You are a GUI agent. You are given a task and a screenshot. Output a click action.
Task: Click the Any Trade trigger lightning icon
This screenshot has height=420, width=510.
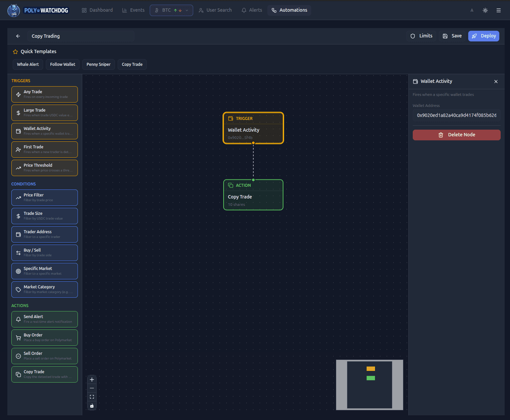pyautogui.click(x=18, y=95)
